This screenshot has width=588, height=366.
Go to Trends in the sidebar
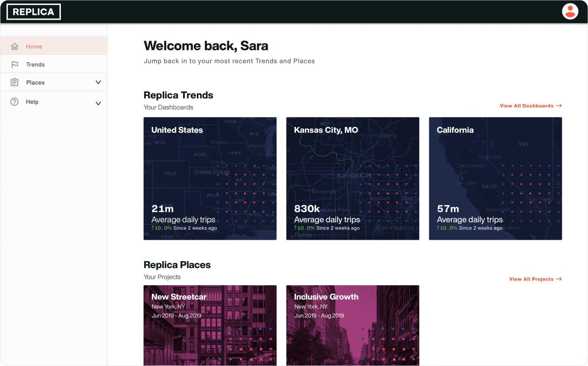54,64
